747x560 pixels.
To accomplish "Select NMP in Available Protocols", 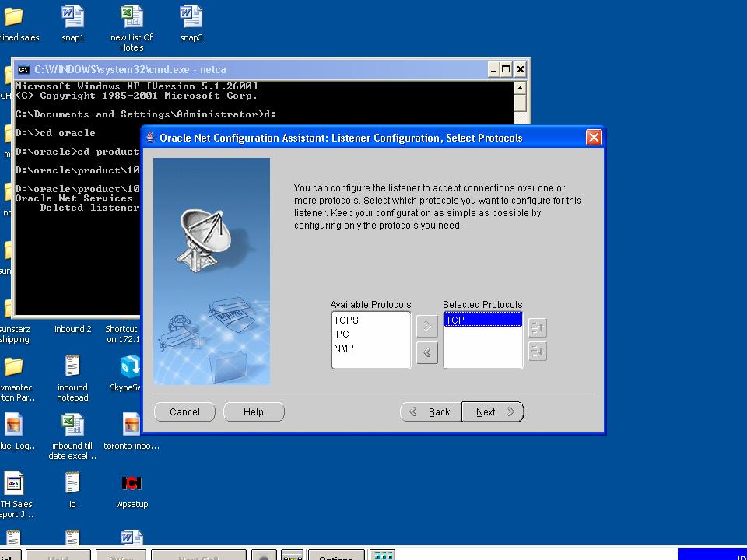I will 370,348.
